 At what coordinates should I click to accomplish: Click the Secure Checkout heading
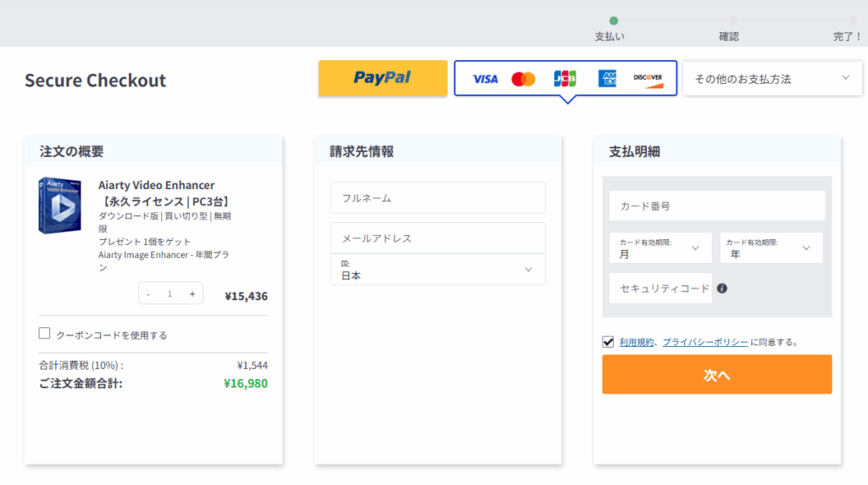click(95, 81)
